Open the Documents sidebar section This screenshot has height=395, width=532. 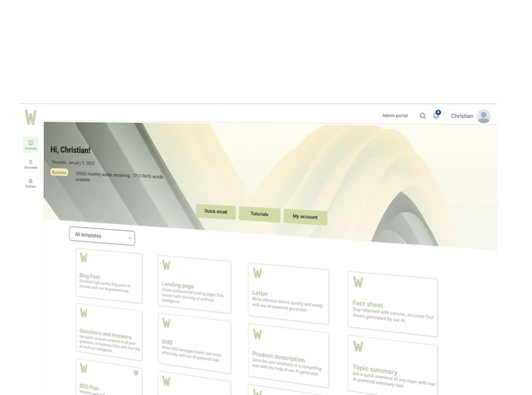(x=31, y=164)
